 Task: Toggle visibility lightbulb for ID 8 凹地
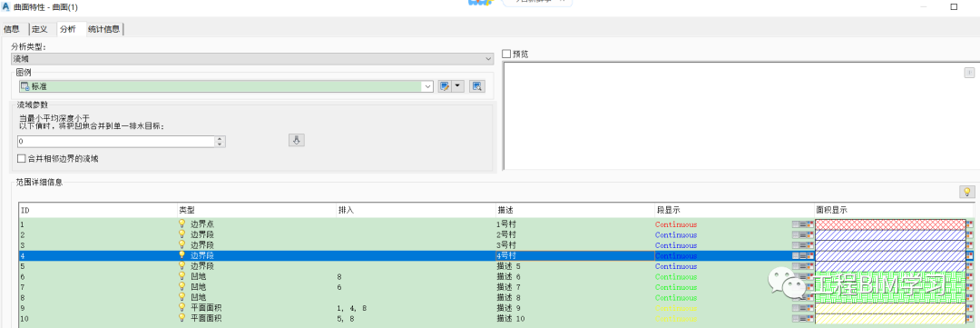click(182, 297)
